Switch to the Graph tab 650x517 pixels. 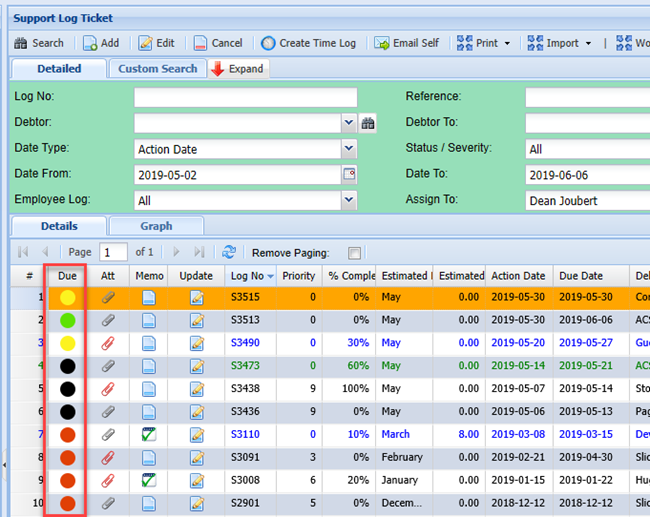tap(156, 226)
